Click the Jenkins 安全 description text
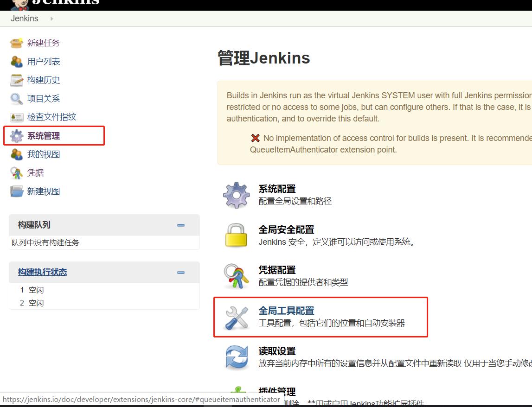Viewport: 532px width, 407px height. [x=337, y=242]
